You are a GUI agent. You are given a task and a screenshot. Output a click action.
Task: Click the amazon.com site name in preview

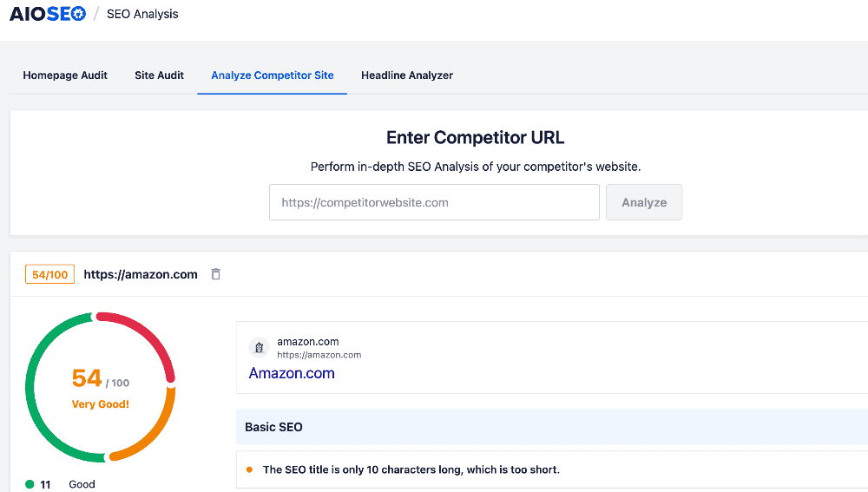tap(308, 342)
